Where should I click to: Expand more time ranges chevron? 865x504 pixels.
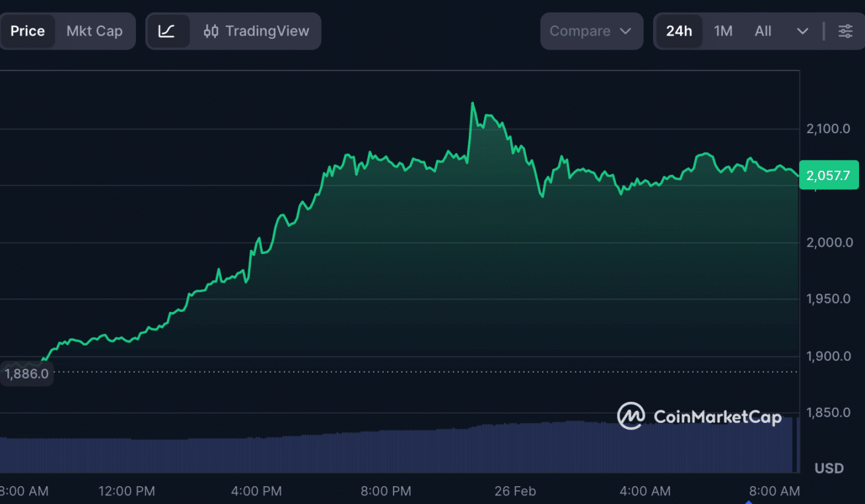(x=802, y=31)
